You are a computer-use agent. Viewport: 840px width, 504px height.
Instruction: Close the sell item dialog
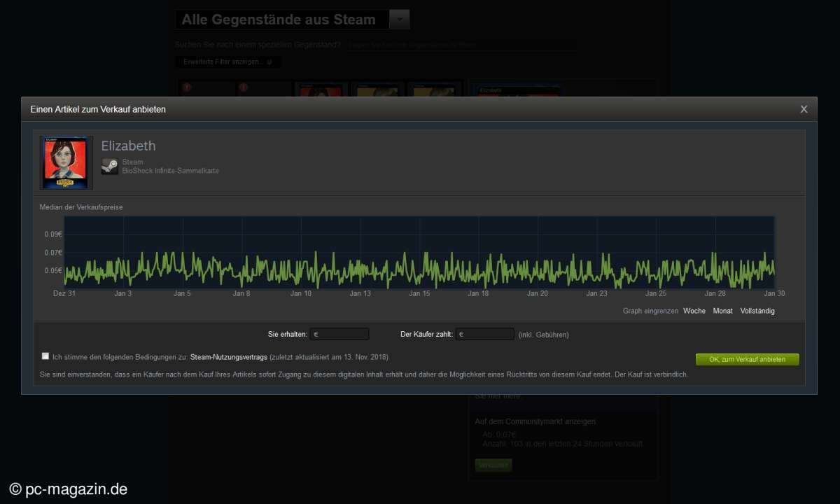click(x=804, y=109)
